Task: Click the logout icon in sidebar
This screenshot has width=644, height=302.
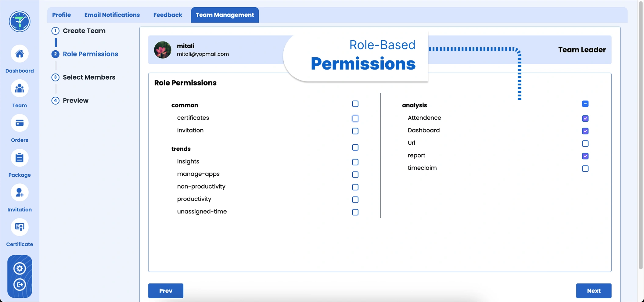Action: tap(20, 285)
